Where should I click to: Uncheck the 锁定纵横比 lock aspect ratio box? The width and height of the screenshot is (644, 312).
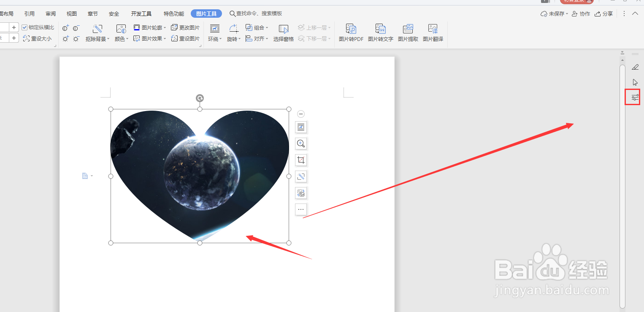[24, 27]
